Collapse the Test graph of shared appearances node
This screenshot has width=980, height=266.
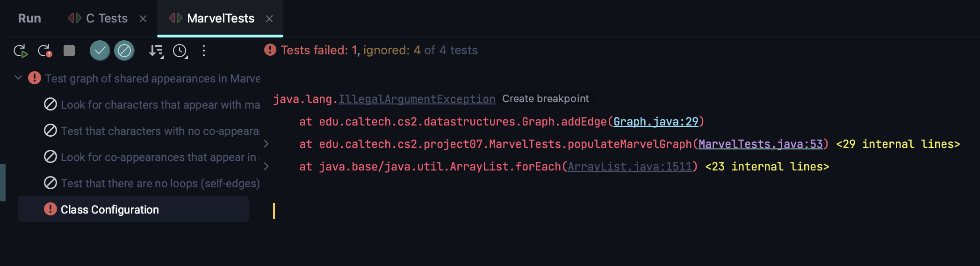18,78
